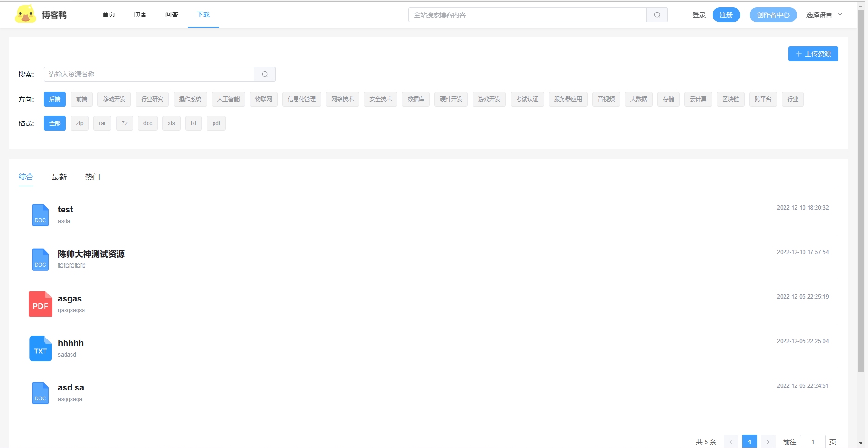Open the DOC icon of 陈帅大神测试资源
This screenshot has width=868, height=448.
coord(40,260)
